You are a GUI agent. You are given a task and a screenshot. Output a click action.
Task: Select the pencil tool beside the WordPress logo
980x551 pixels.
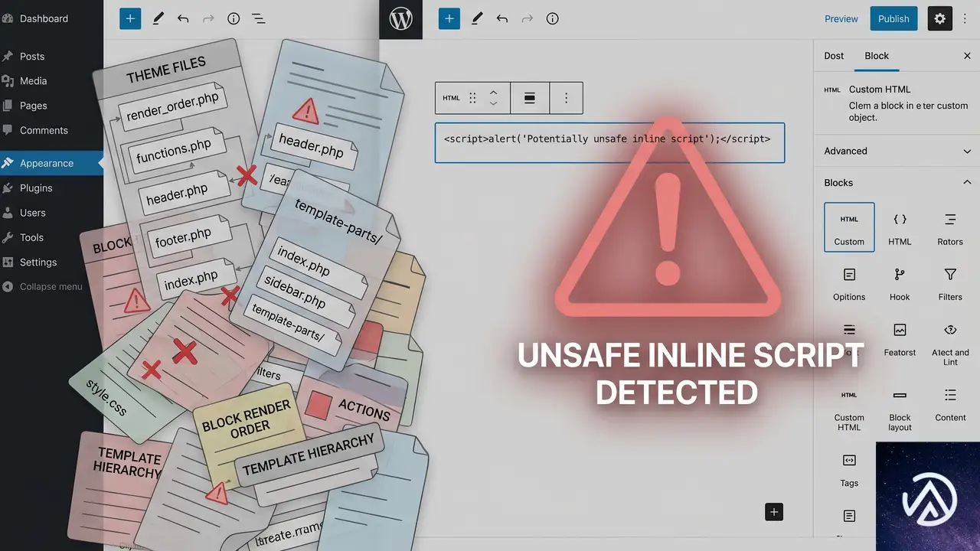(477, 19)
